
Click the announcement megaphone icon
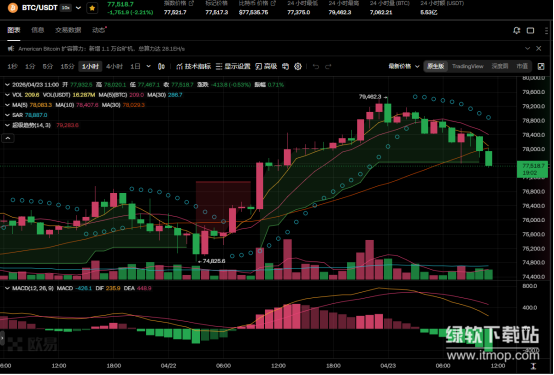(x=11, y=48)
